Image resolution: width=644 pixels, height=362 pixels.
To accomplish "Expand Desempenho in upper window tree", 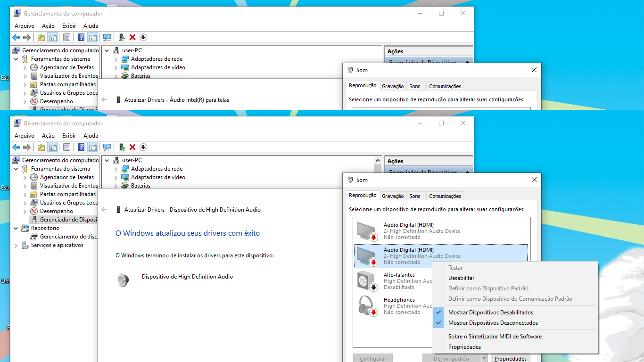I will [25, 101].
